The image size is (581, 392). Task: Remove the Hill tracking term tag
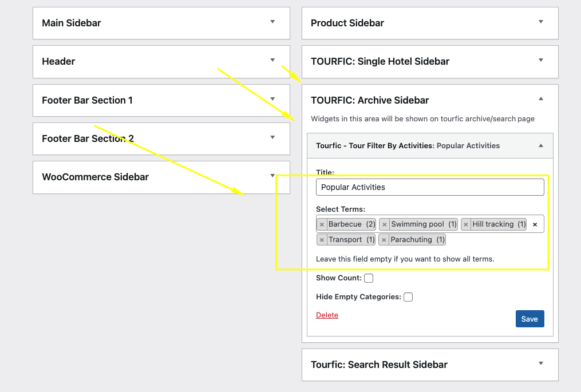[466, 224]
